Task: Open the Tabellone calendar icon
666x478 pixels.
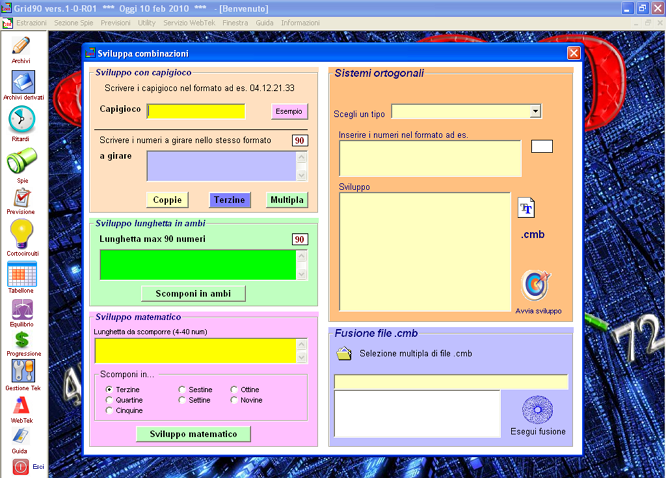Action: [x=21, y=273]
